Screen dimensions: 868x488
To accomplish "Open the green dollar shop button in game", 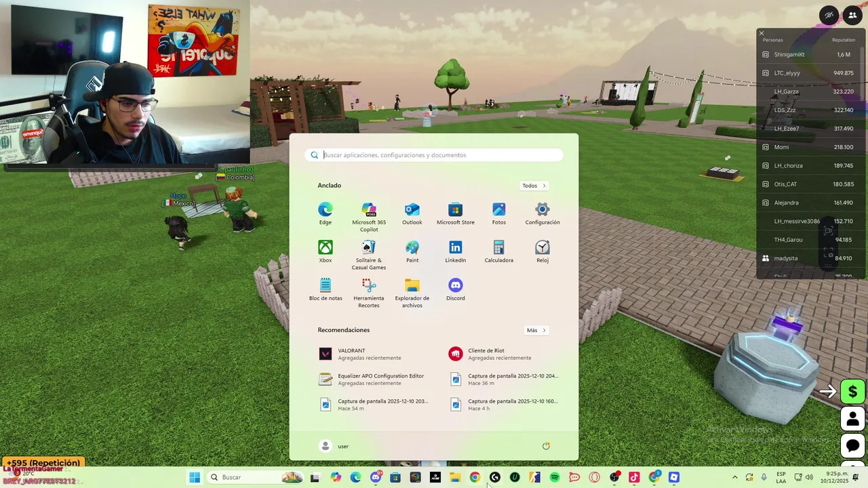I will click(852, 391).
